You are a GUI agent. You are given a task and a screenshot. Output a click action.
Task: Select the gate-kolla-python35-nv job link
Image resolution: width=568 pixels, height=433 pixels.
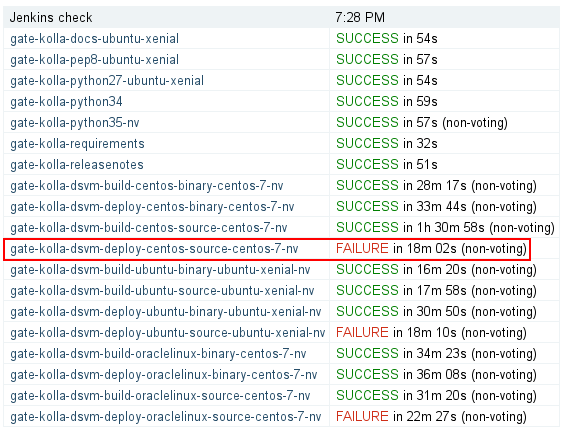[75, 122]
